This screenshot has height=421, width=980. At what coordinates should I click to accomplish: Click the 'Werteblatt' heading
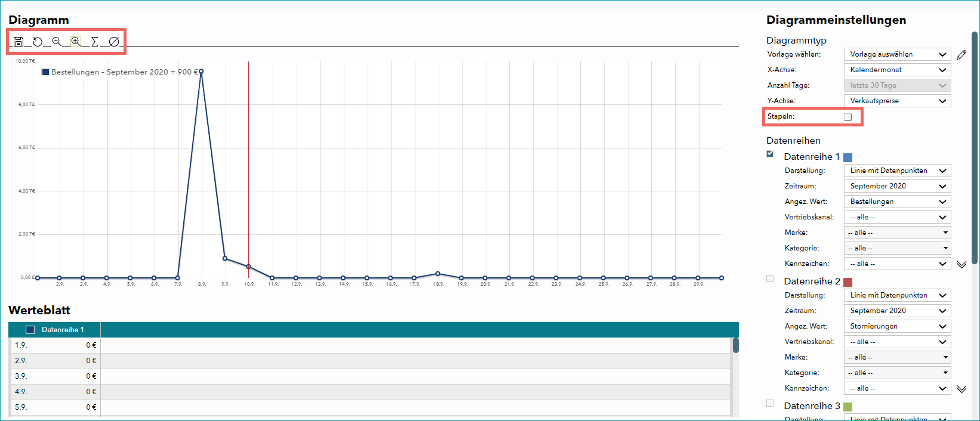39,310
